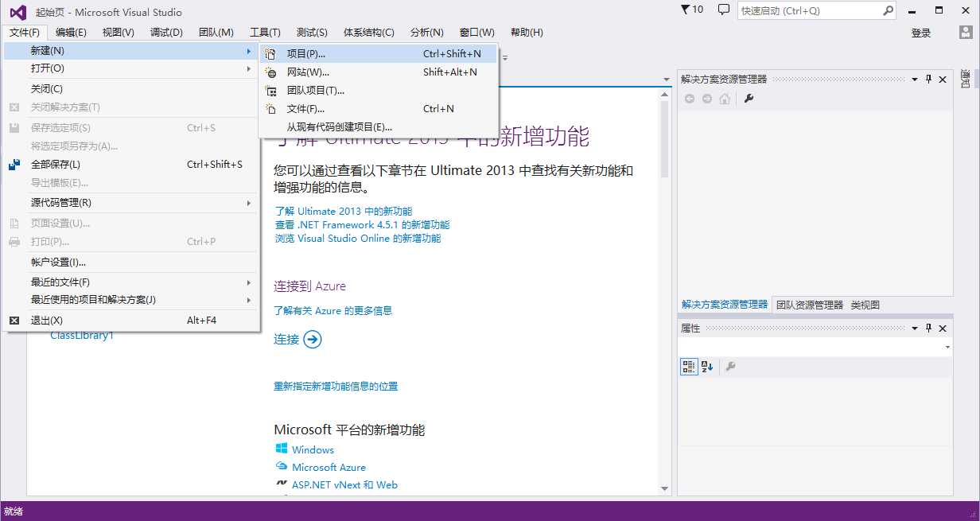Toggle auto-hide pin on 属性 panel
Screen dimensions: 980x521
point(928,328)
